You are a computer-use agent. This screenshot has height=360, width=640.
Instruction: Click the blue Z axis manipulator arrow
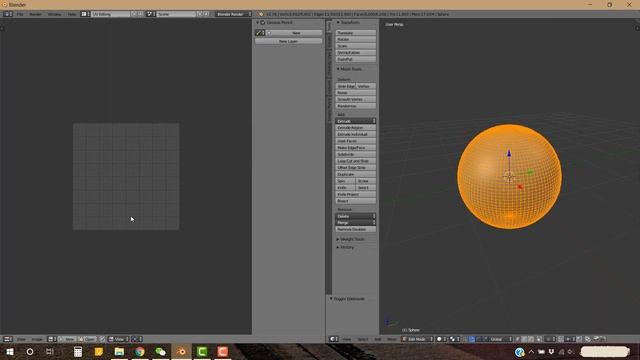[509, 153]
